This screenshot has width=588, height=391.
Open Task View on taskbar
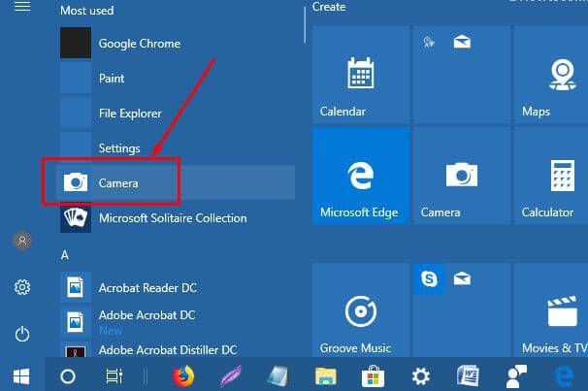[x=114, y=376]
